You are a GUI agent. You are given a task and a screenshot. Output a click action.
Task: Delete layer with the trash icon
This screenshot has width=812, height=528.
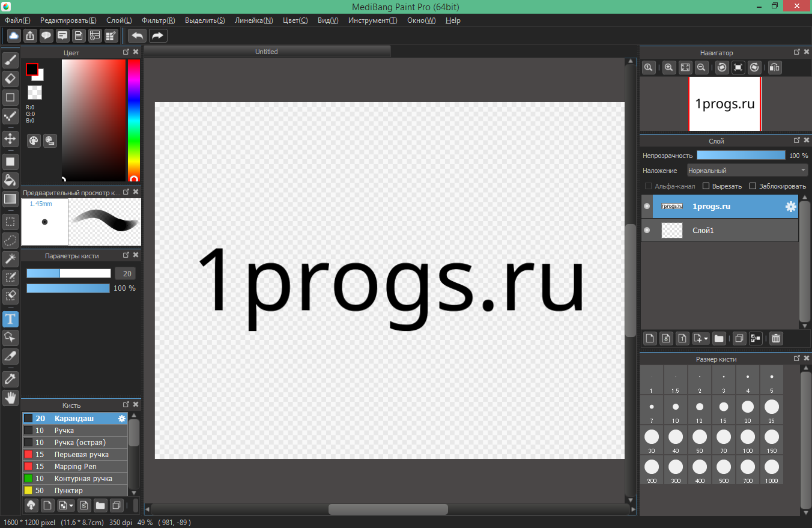(776, 339)
